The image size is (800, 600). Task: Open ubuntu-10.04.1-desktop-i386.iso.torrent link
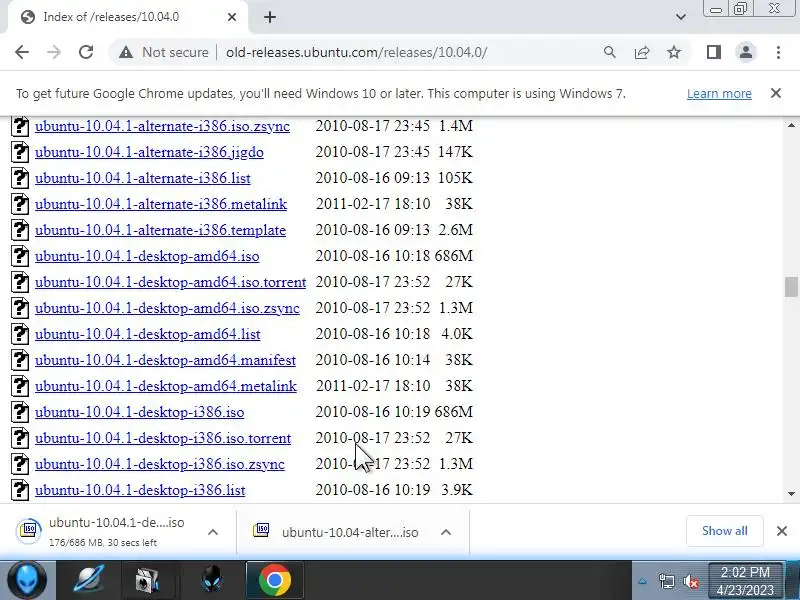(163, 438)
